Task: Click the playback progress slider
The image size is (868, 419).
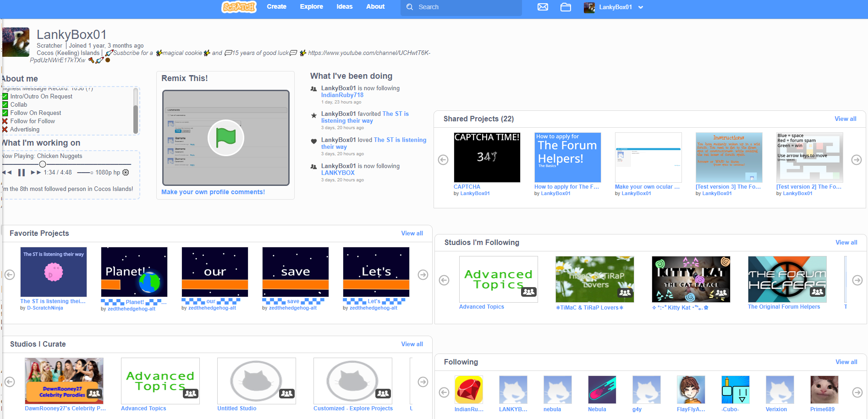Action: [42, 163]
